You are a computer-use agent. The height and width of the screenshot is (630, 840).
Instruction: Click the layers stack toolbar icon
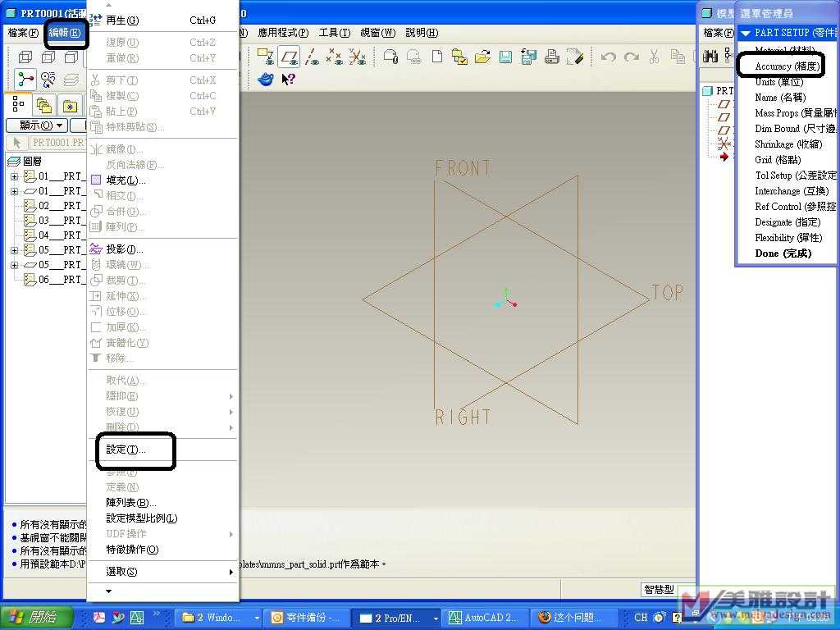point(71,80)
